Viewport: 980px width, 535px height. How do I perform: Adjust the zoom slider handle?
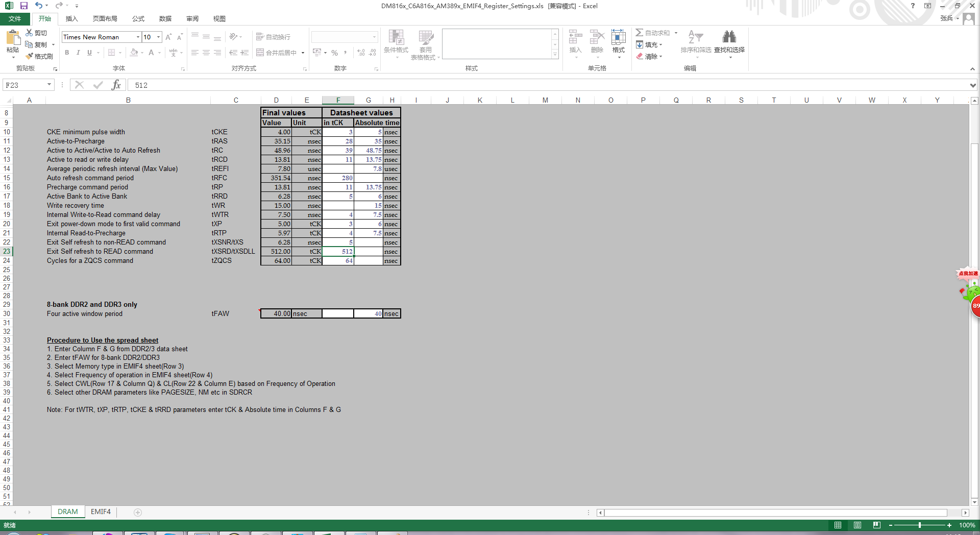pos(920,525)
